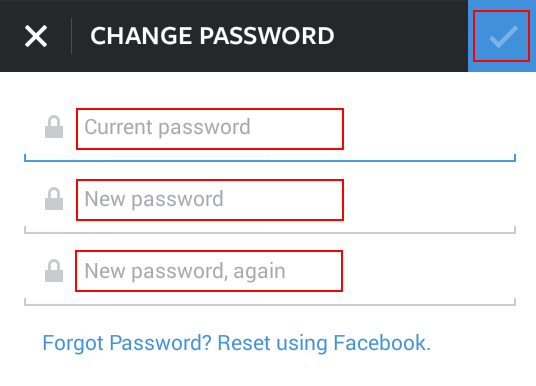The image size is (536, 386).
Task: Click the vertical divider next to X
Action: point(71,36)
